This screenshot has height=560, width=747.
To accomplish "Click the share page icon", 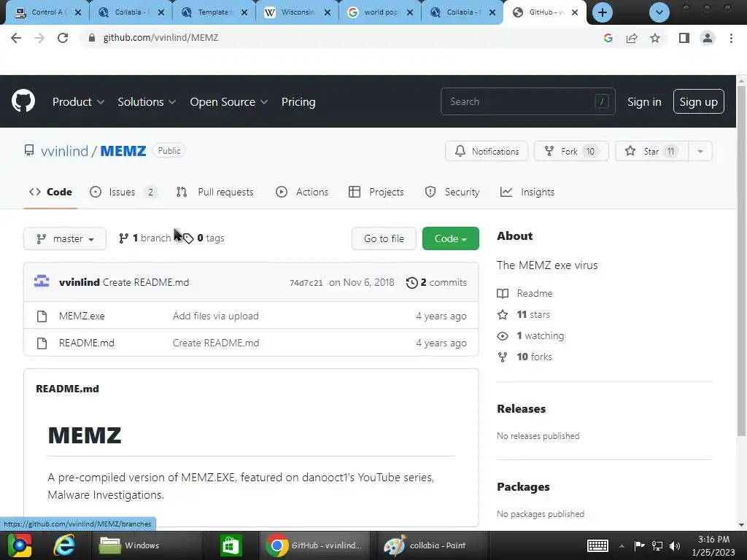I will click(632, 38).
